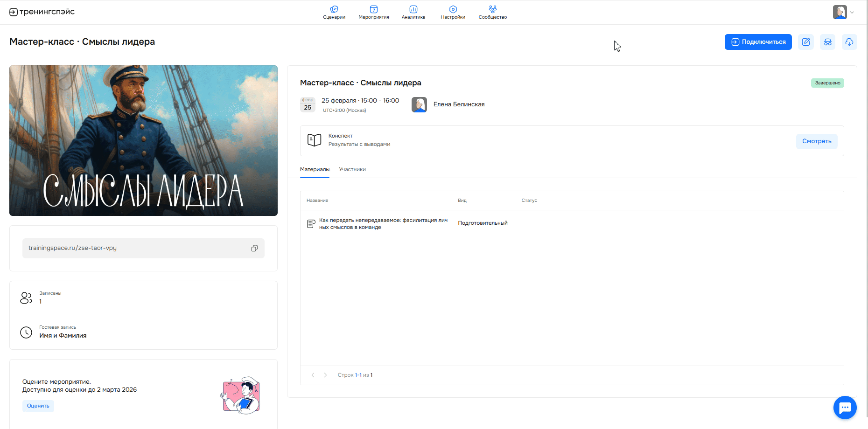Screen dimensions: 868x429
Task: Switch to the Участники tab
Action: [x=352, y=169]
